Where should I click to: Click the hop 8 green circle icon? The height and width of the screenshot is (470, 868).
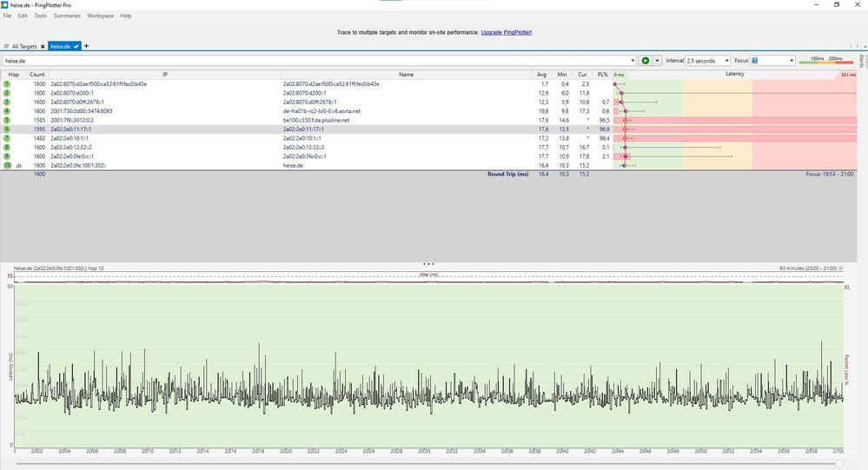(7, 148)
